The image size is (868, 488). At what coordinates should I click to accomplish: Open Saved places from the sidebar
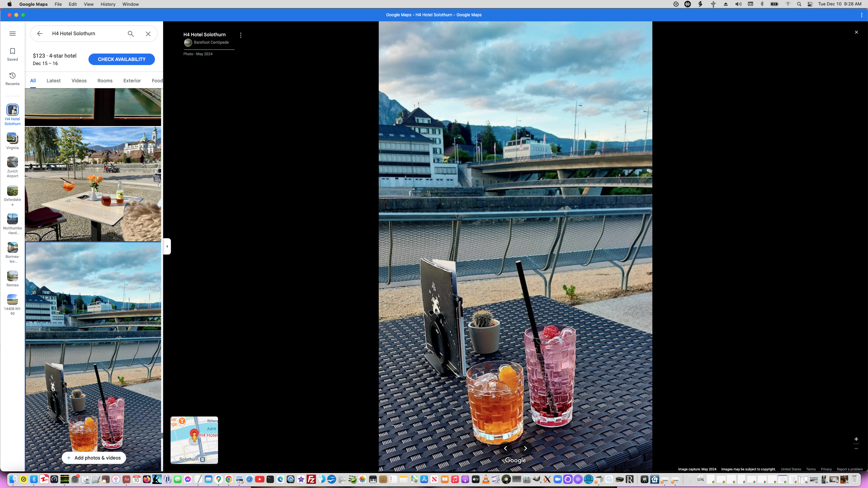(13, 54)
